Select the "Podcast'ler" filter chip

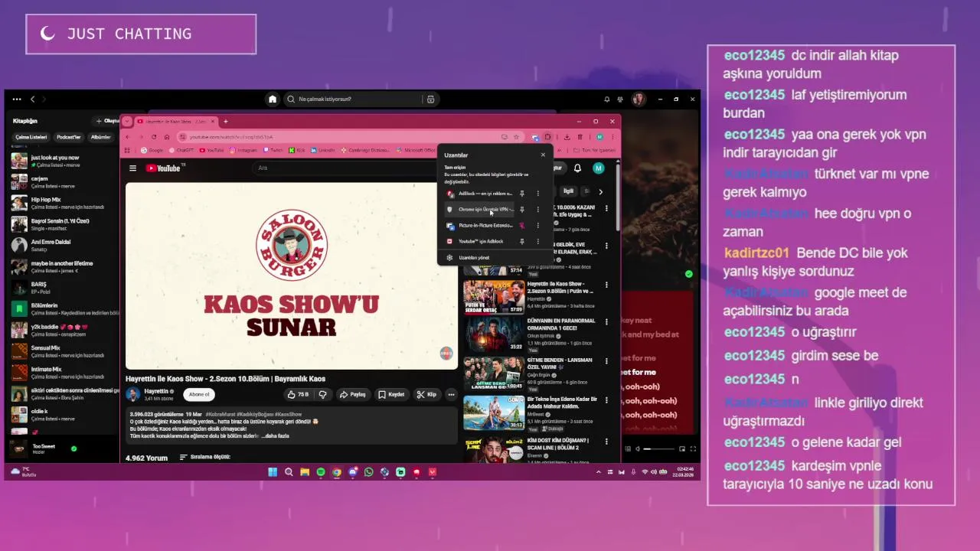pos(68,137)
